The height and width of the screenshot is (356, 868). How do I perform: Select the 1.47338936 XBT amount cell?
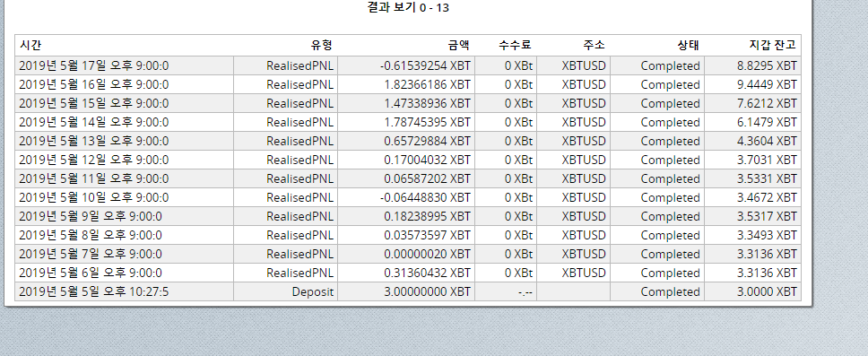406,103
